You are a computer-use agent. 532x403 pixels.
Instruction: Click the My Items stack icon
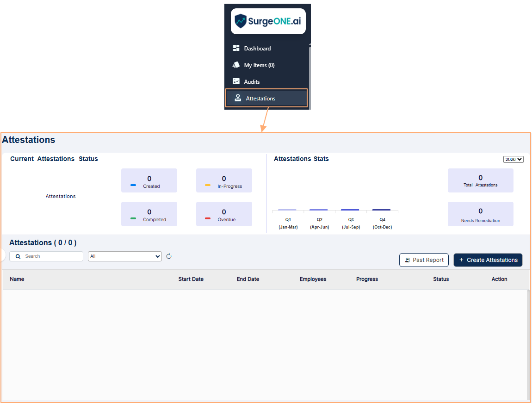click(236, 65)
